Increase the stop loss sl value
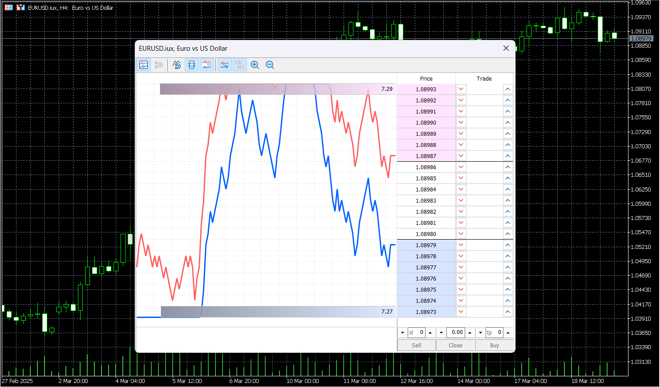This screenshot has width=660, height=387. pyautogui.click(x=430, y=333)
